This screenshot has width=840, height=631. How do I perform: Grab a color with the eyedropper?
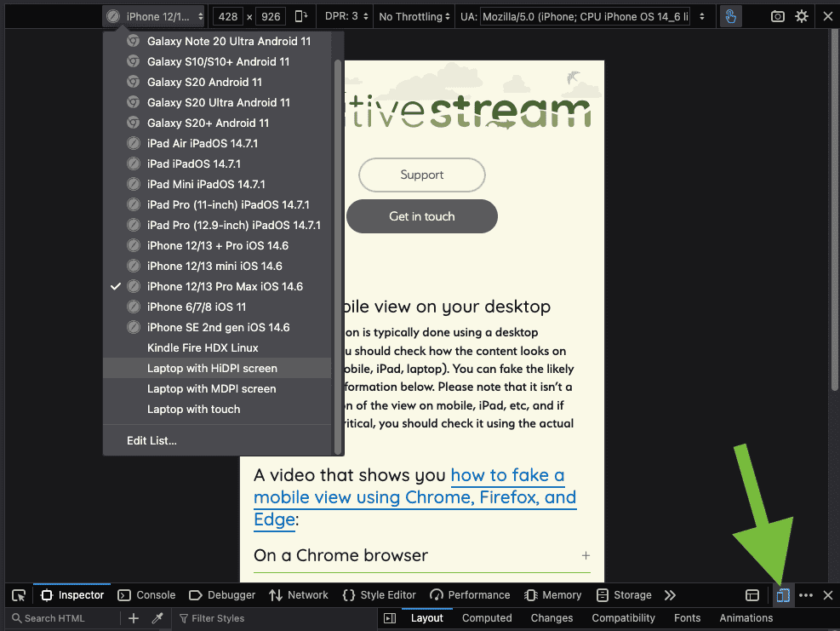[x=157, y=618]
